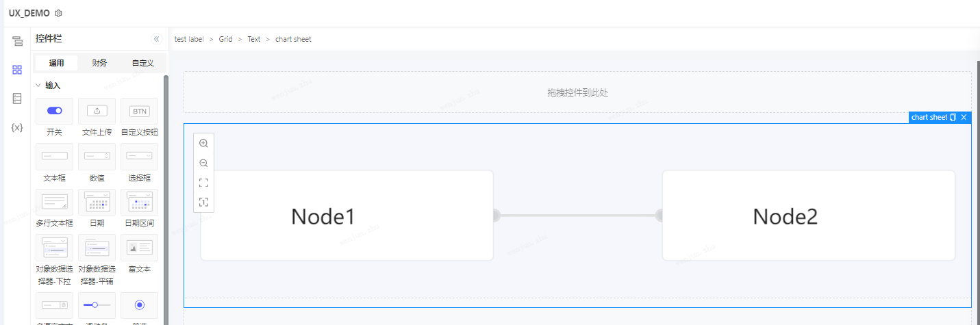Viewport: 980px width, 325px height.
Task: Click the fit-to-screen canvas icon
Action: click(x=203, y=183)
